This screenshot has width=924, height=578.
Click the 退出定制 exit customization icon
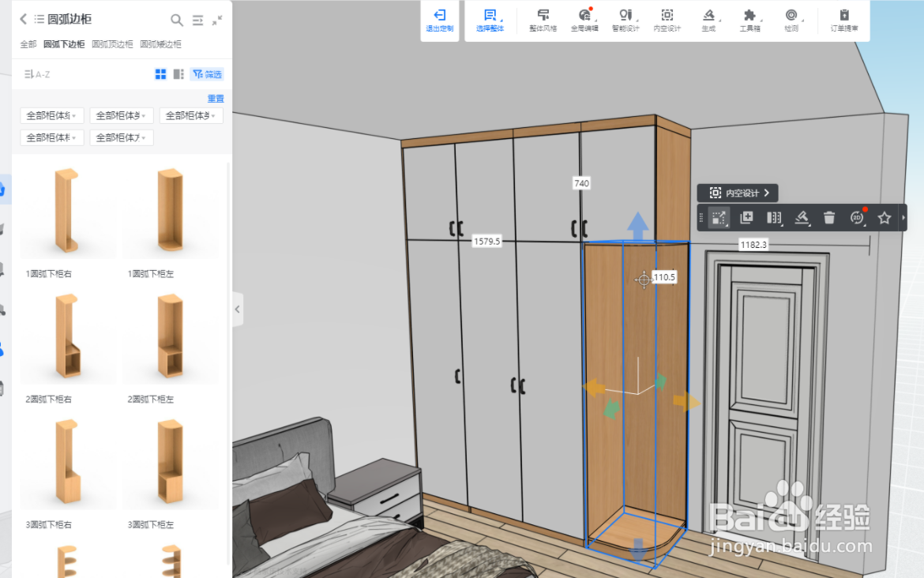click(x=440, y=20)
